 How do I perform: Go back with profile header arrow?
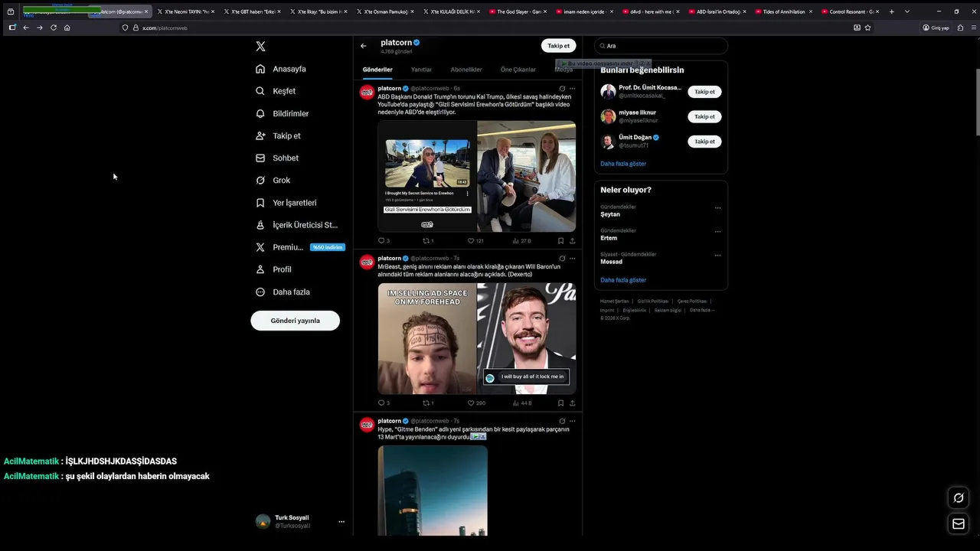pyautogui.click(x=364, y=46)
